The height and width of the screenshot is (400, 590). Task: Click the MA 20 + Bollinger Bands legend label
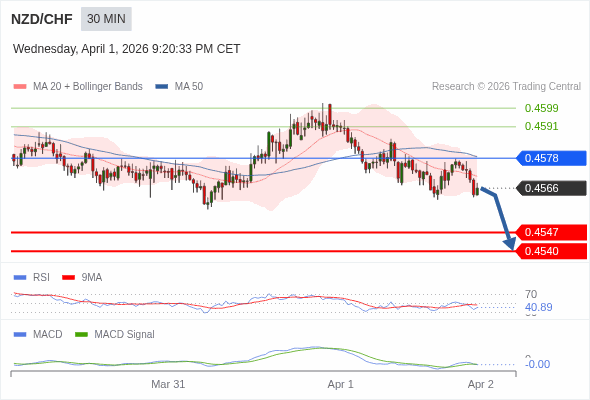[x=88, y=87]
